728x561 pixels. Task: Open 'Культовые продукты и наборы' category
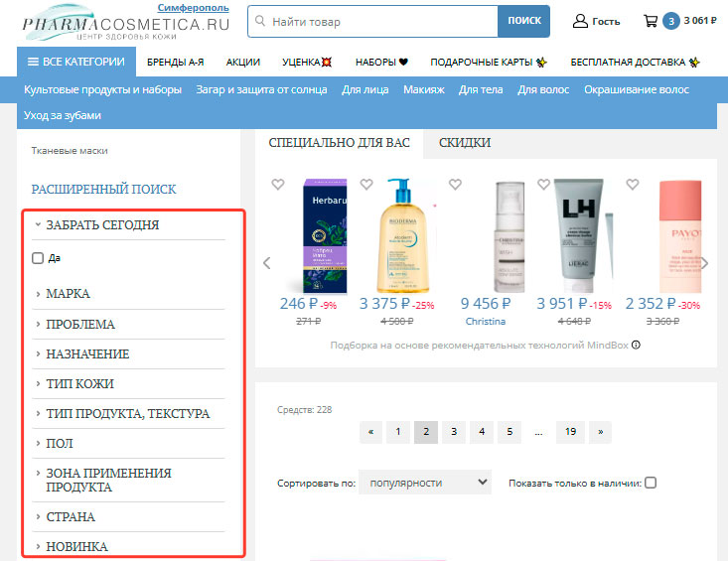pyautogui.click(x=102, y=89)
